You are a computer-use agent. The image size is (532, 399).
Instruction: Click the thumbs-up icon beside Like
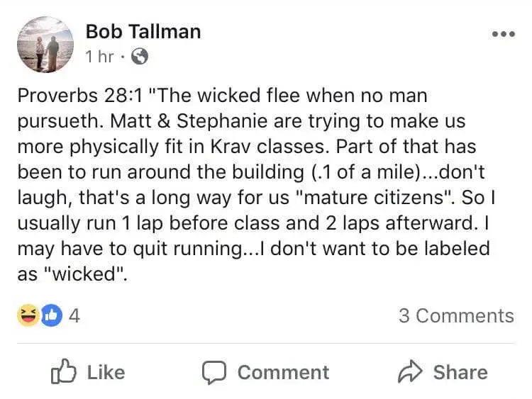click(x=64, y=371)
